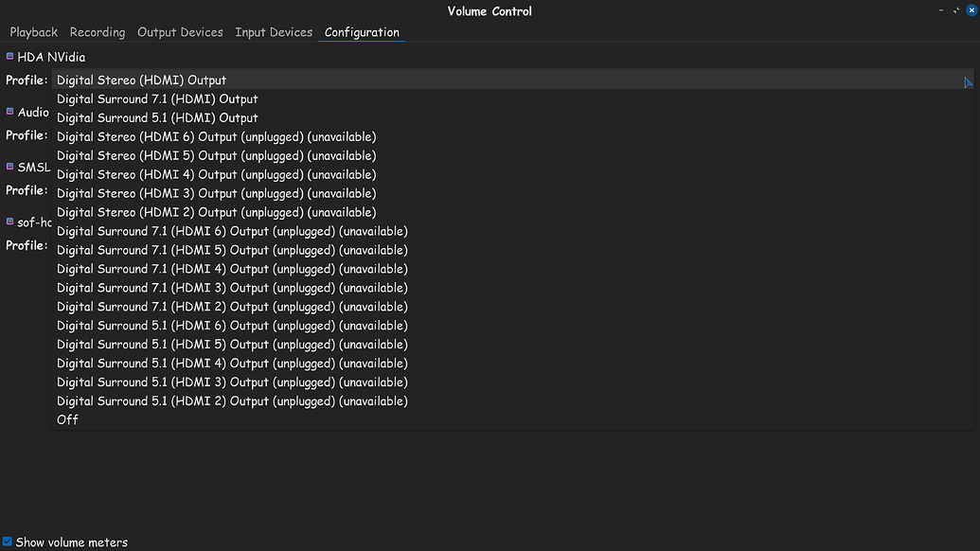The height and width of the screenshot is (551, 980).
Task: Click the SMSL device card icon
Action: click(10, 167)
